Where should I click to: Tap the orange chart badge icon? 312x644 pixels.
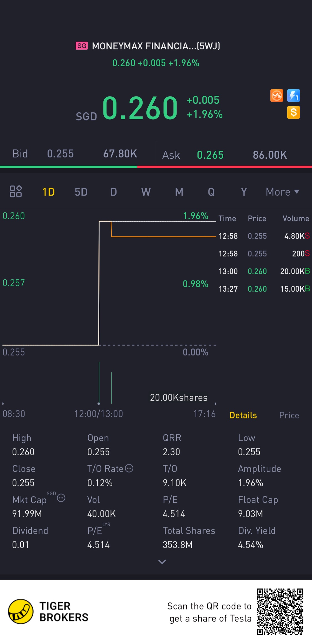point(277,96)
